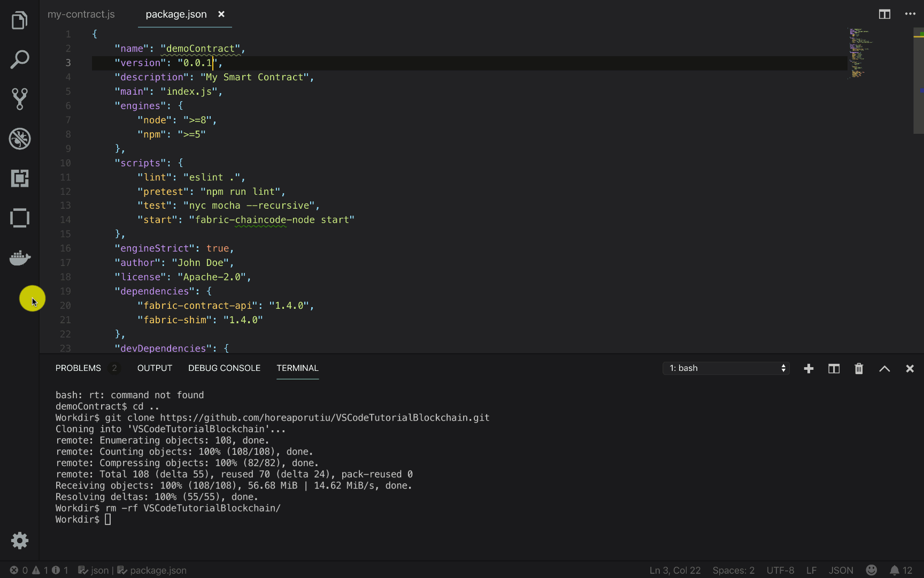Click Spaces: 2 indentation setting
924x578 pixels.
tap(733, 570)
